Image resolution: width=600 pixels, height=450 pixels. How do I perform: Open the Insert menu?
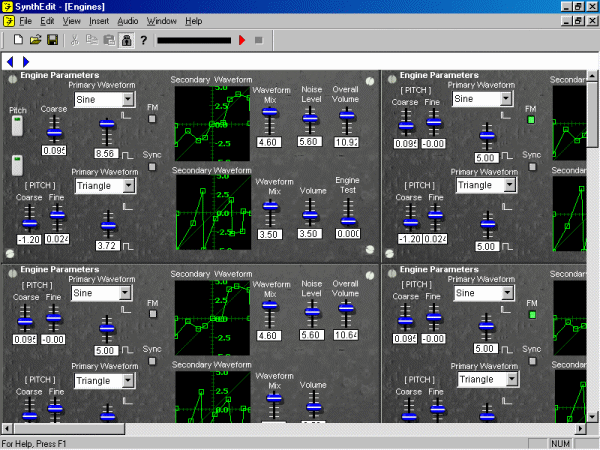point(99,20)
